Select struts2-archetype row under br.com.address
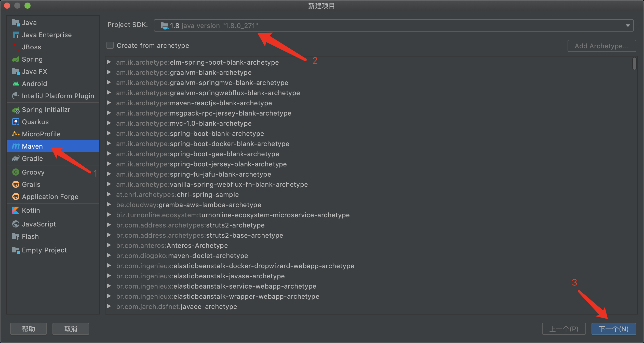644x343 pixels. point(371,225)
